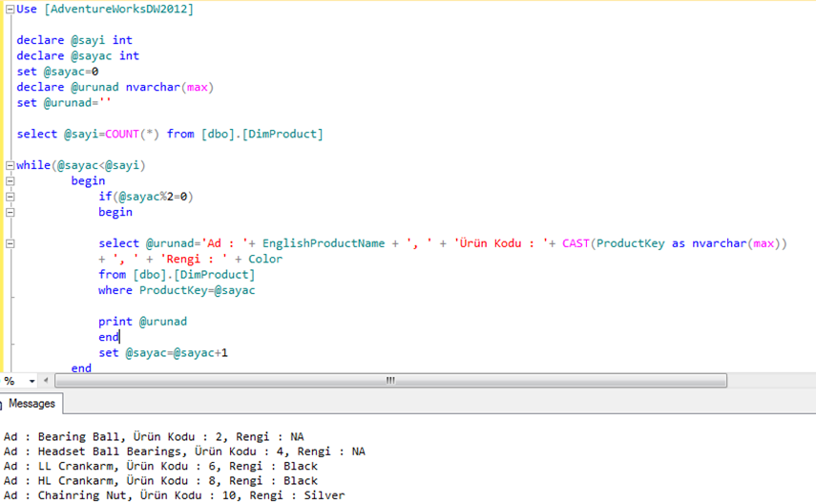Click the horizontal scrollbar left arrow
816x504 pixels.
click(46, 381)
